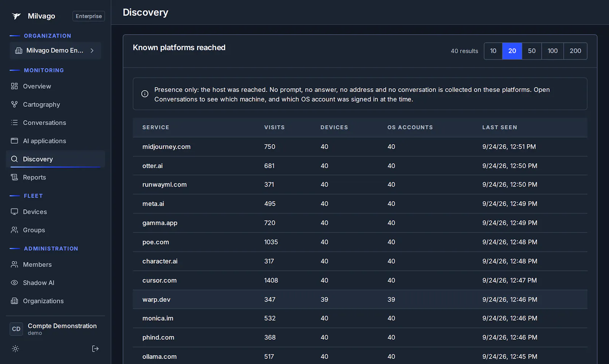Click the Enterprise plan badge
609x364 pixels.
point(89,16)
